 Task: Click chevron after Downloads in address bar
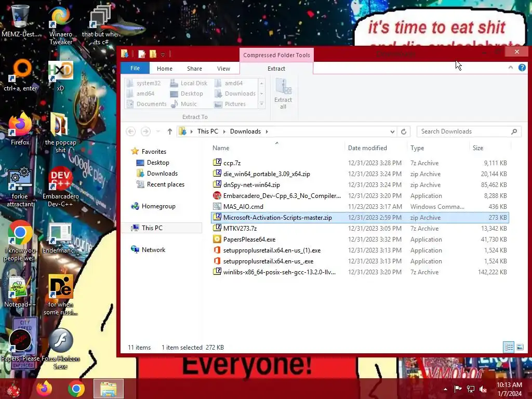(267, 131)
